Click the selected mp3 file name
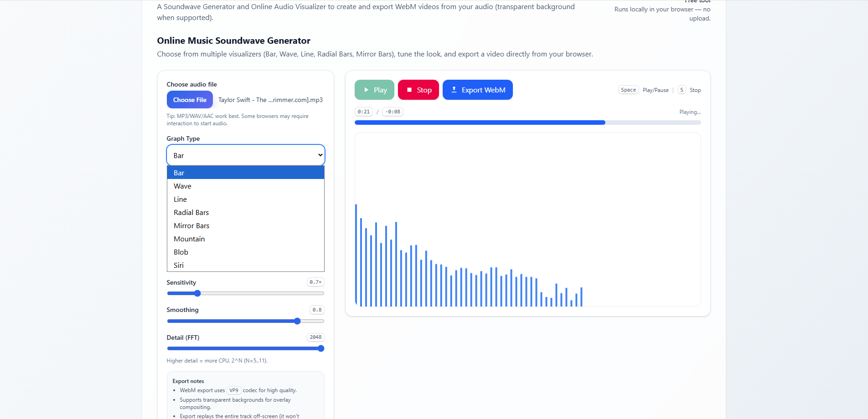The height and width of the screenshot is (419, 868). click(270, 100)
